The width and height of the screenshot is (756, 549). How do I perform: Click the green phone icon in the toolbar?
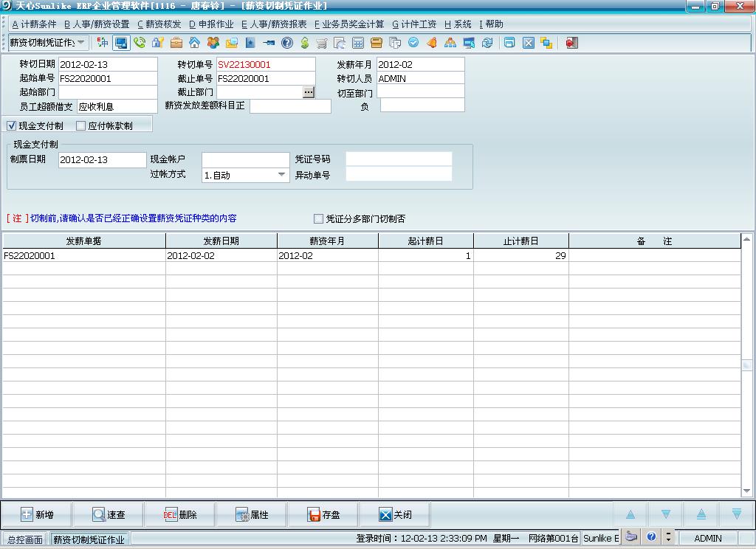pyautogui.click(x=140, y=42)
